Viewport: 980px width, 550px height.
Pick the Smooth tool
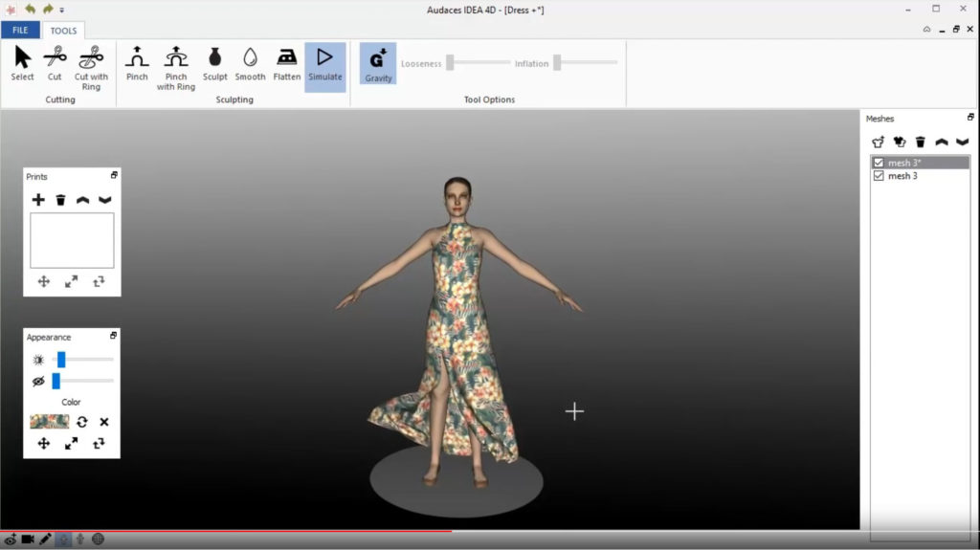(x=250, y=65)
